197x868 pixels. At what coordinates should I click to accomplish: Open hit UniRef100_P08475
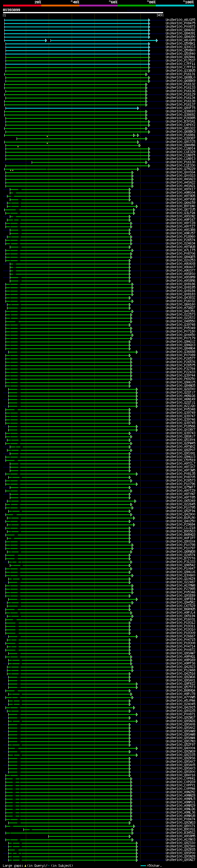coord(180,23)
